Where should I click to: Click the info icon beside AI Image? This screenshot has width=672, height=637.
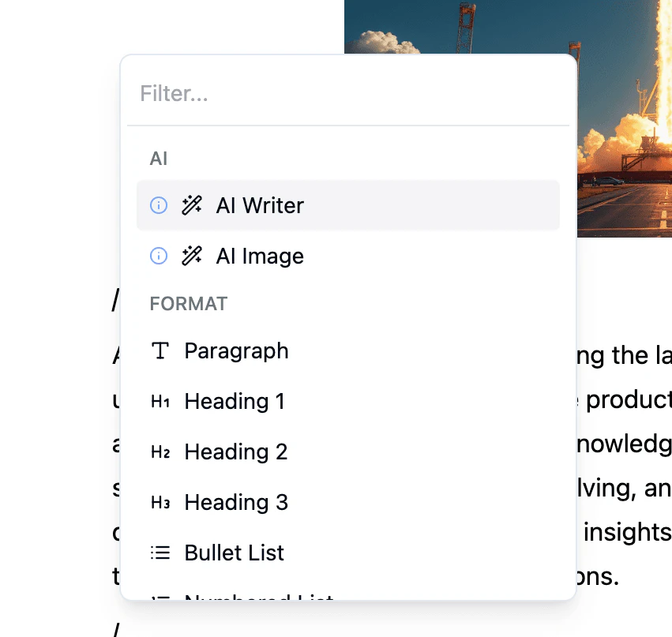(159, 257)
